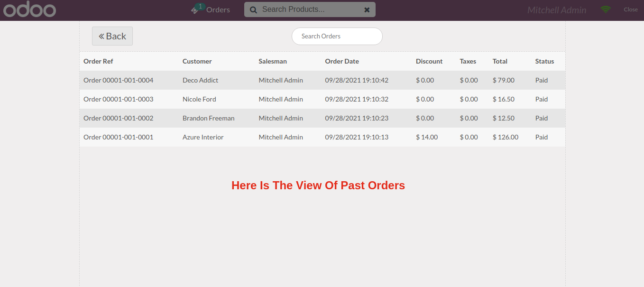Click the Mitchell Admin username
The width and height of the screenshot is (644, 287).
(556, 10)
